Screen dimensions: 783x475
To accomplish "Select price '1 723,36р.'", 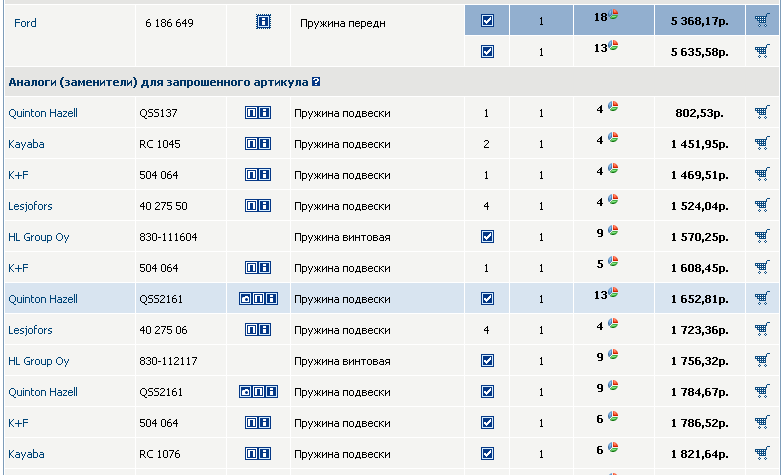I will [x=700, y=330].
